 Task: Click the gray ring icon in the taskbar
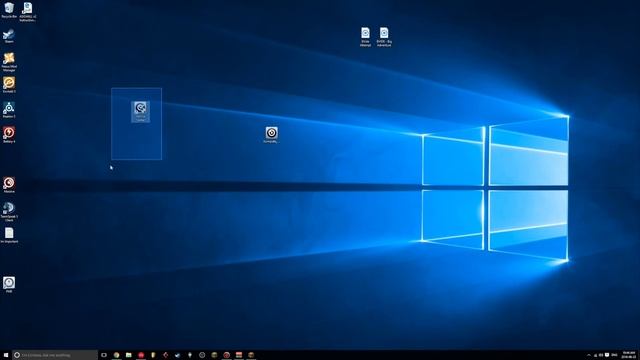pos(202,355)
